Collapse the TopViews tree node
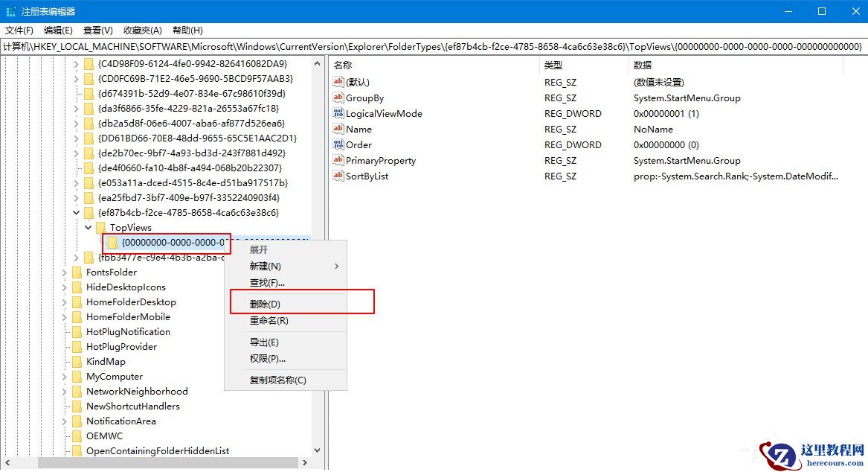This screenshot has height=472, width=868. pos(89,227)
